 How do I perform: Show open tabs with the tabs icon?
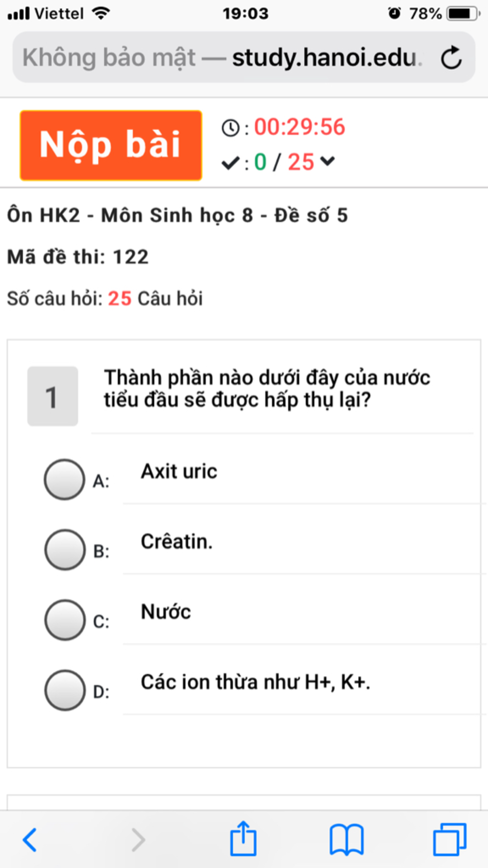click(449, 839)
